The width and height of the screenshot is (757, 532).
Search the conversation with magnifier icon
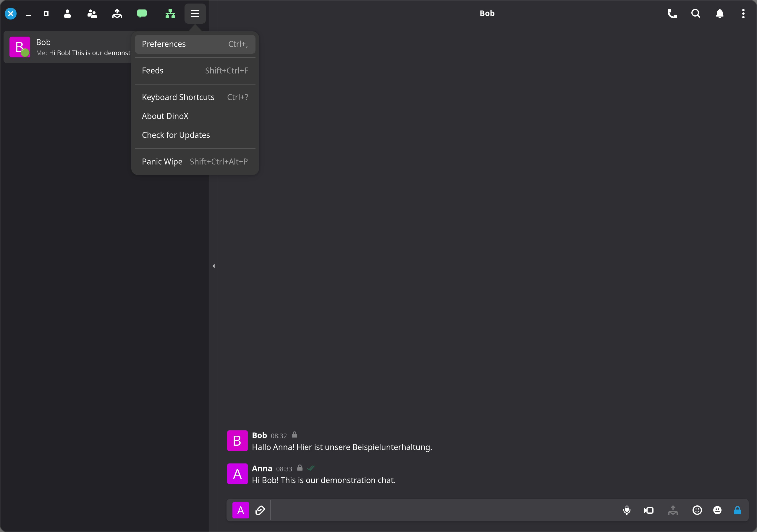pyautogui.click(x=696, y=14)
